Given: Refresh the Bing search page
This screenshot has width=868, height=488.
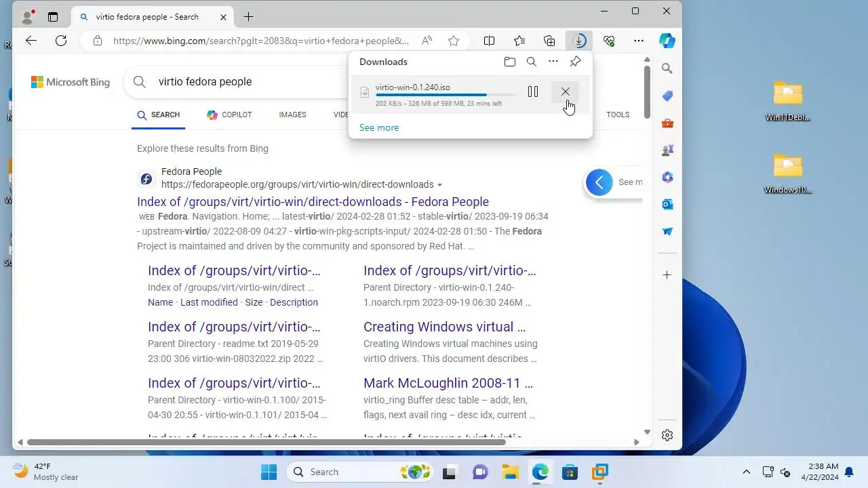Looking at the screenshot, I should pos(61,41).
